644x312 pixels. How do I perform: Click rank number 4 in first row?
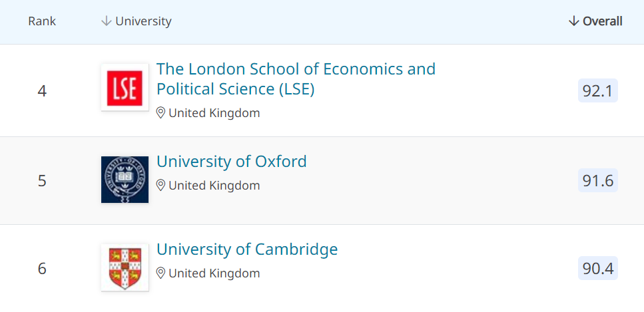[42, 91]
